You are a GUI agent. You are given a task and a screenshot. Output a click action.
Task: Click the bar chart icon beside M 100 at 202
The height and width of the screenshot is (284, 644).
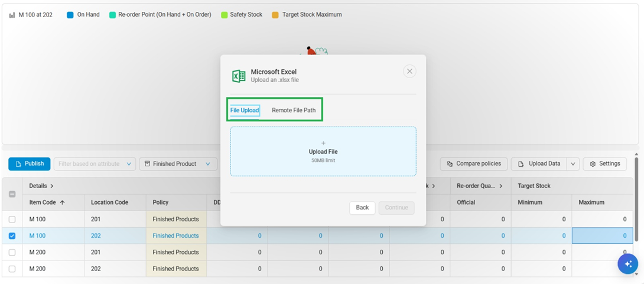[x=12, y=15]
